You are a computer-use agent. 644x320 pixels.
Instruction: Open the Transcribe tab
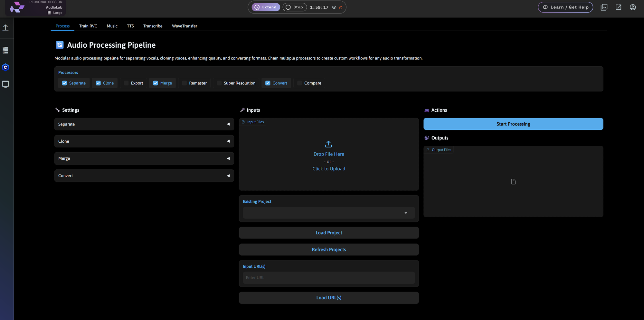pos(153,26)
